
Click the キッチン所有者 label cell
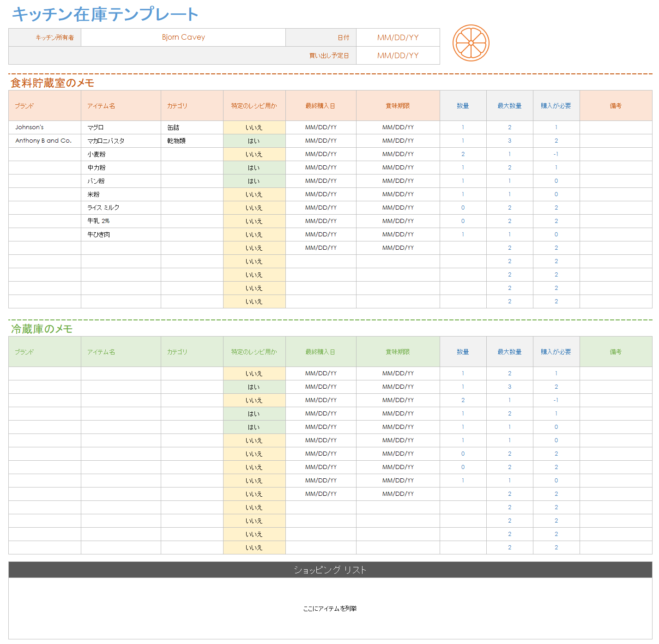click(x=45, y=37)
